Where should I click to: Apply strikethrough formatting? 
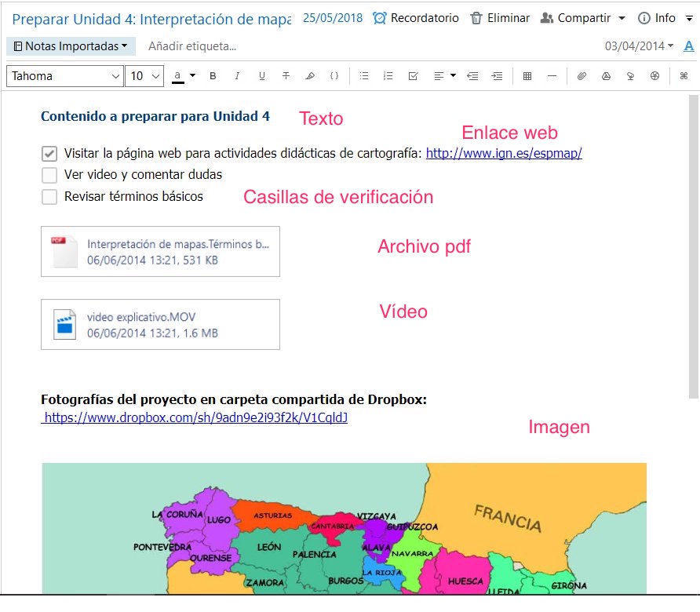pos(286,76)
